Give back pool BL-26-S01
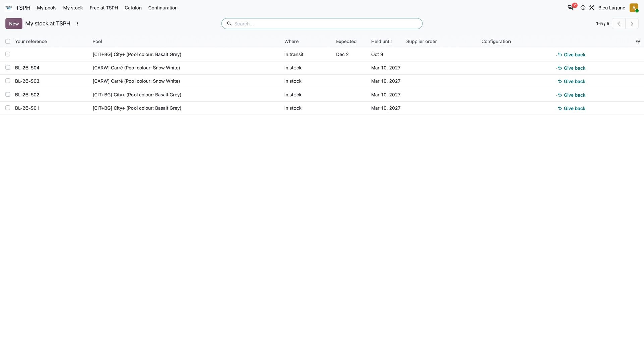This screenshot has height=362, width=644. (571, 108)
